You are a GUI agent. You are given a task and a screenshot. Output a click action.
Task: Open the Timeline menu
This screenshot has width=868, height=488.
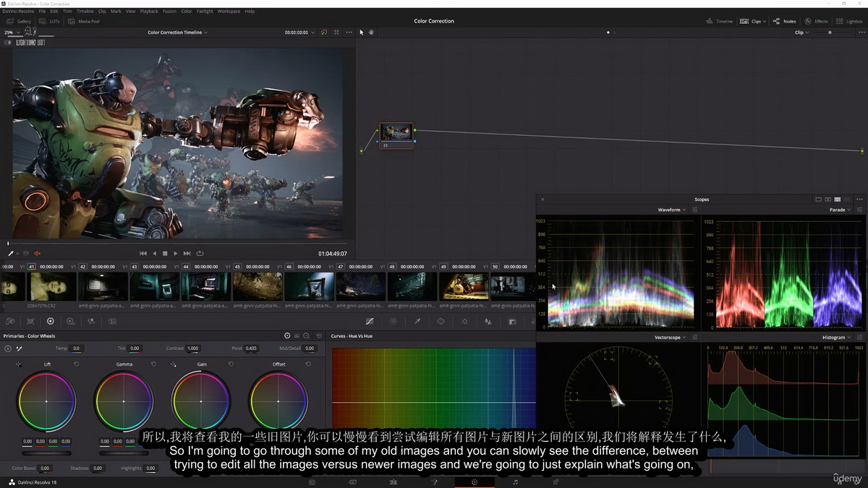pyautogui.click(x=85, y=12)
